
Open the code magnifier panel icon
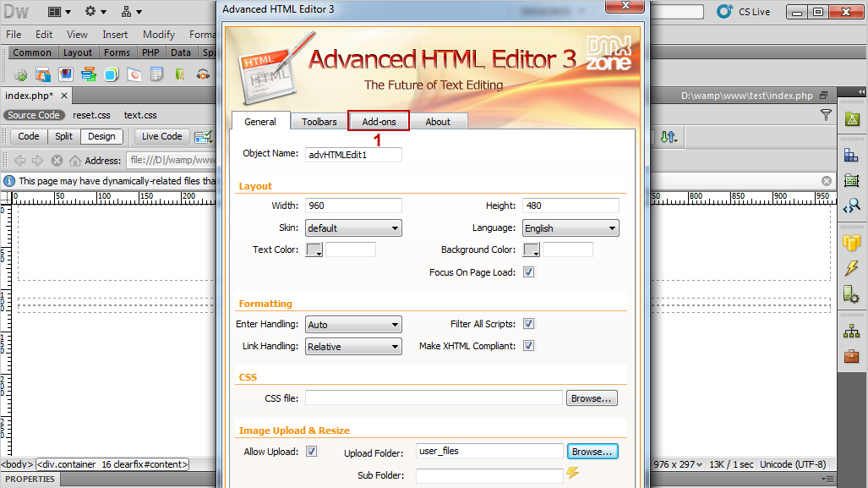coord(851,206)
